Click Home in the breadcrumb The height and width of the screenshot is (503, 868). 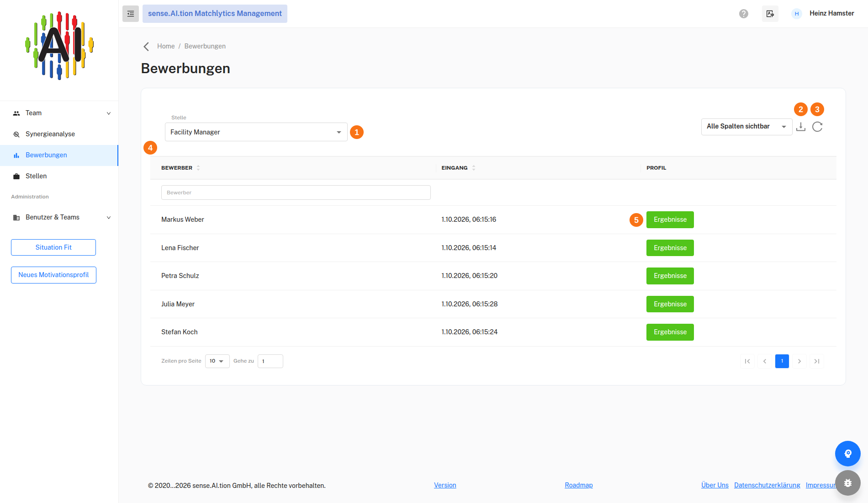166,46
